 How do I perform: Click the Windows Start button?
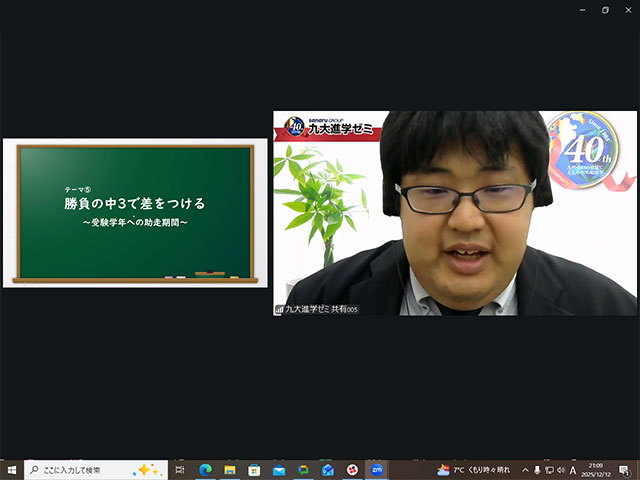(x=12, y=470)
